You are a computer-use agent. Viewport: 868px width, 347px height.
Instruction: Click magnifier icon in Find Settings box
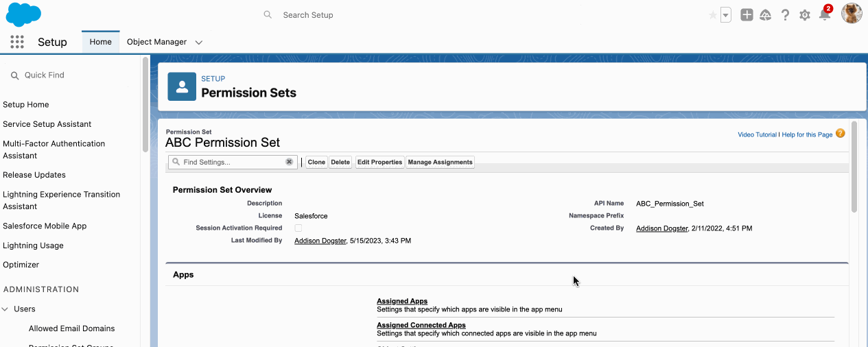176,163
